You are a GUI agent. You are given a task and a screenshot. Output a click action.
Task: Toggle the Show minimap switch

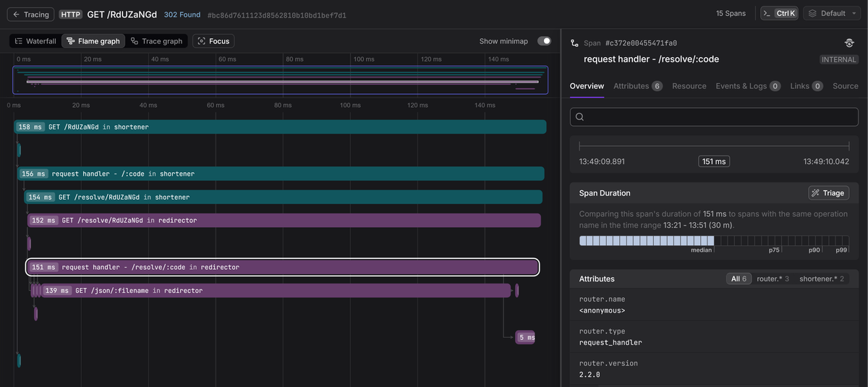click(544, 41)
